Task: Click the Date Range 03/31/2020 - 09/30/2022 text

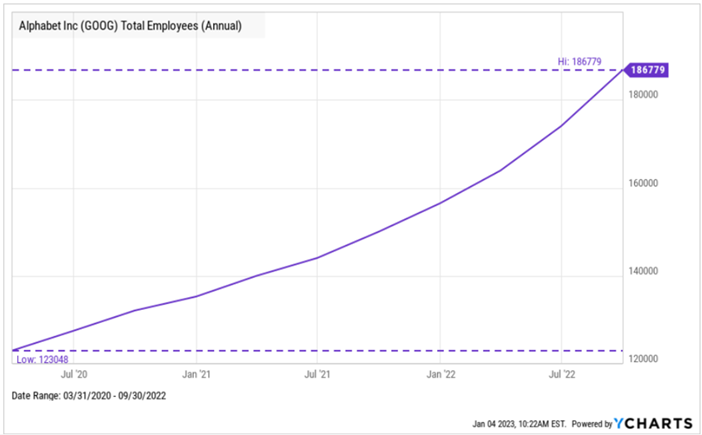Action: pyautogui.click(x=89, y=396)
